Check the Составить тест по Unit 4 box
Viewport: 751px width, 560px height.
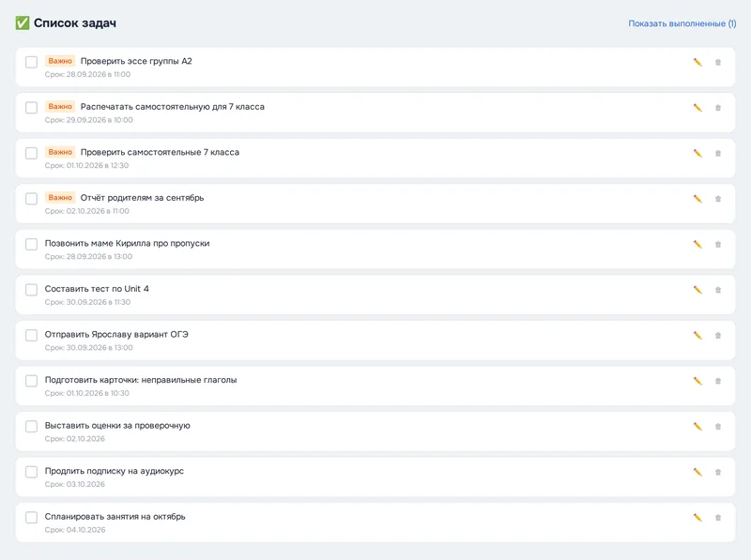[31, 290]
